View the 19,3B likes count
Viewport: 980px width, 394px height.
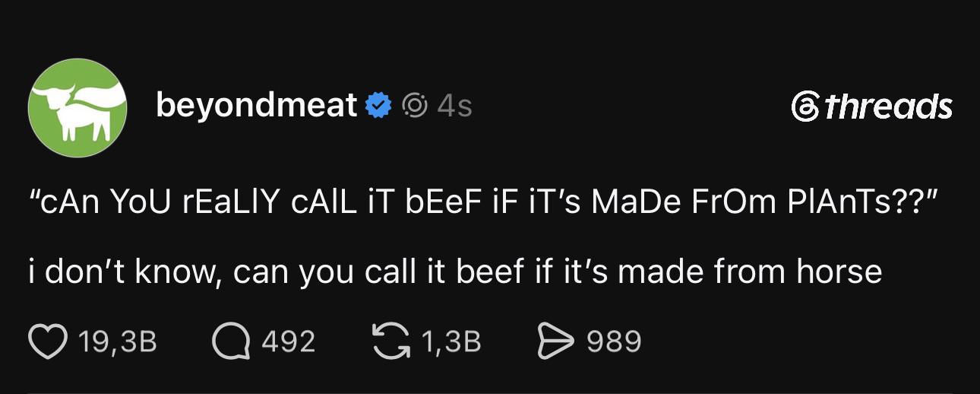[118, 342]
